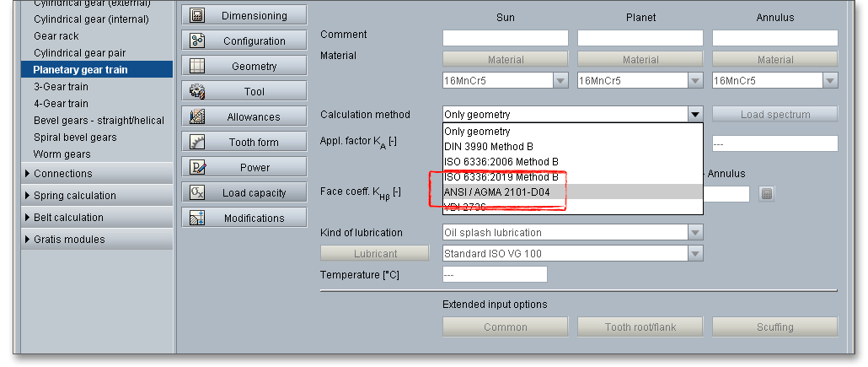Click the Tooth form icon
Screen dimensions: 868x367
197,142
